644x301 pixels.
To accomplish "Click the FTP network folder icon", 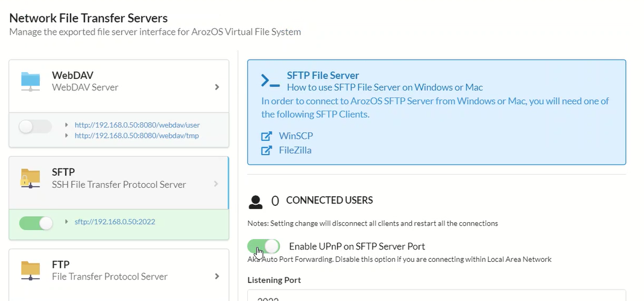I will [x=30, y=270].
